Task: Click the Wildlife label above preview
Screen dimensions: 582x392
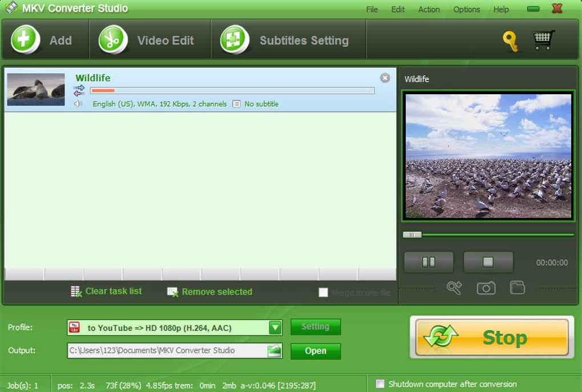Action: [417, 79]
